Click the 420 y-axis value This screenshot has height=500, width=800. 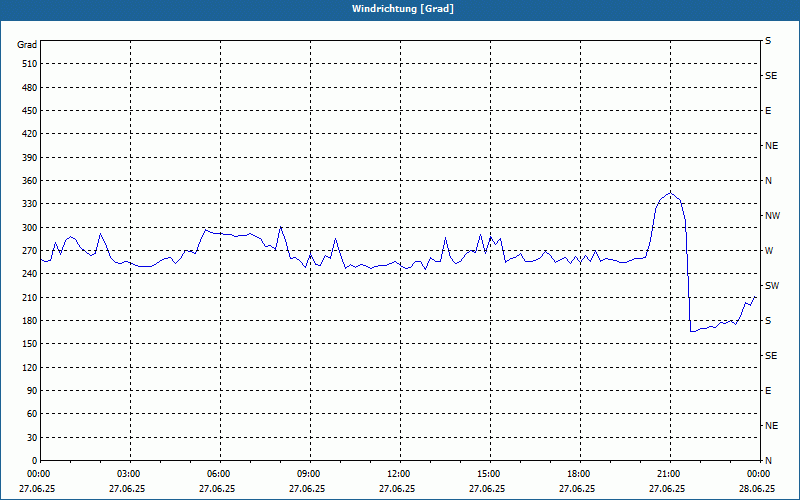pos(30,134)
